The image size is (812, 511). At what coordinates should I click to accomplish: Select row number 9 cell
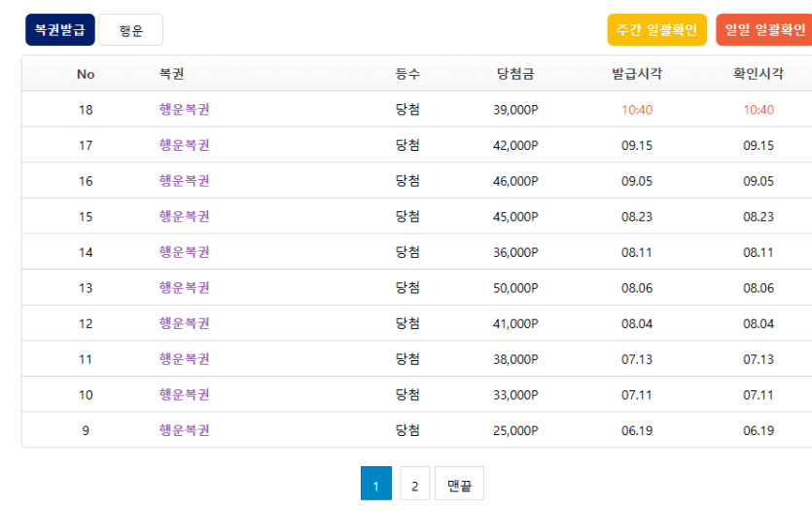point(86,430)
